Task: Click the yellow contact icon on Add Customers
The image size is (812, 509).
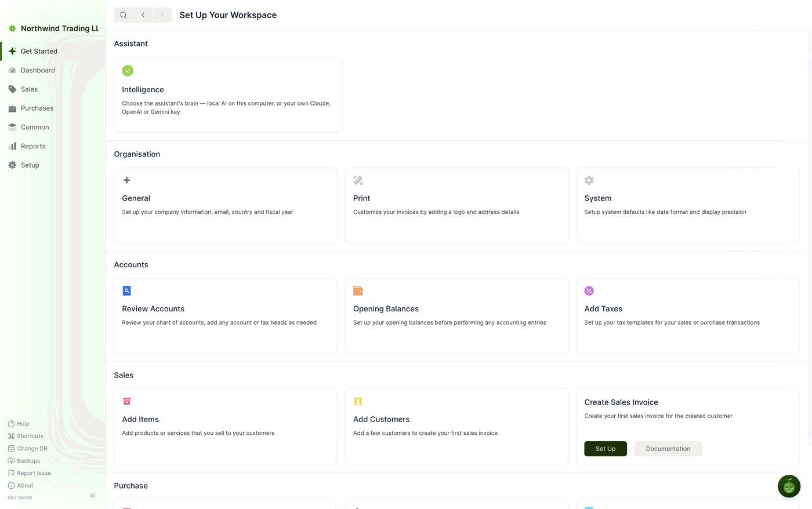Action: click(358, 401)
